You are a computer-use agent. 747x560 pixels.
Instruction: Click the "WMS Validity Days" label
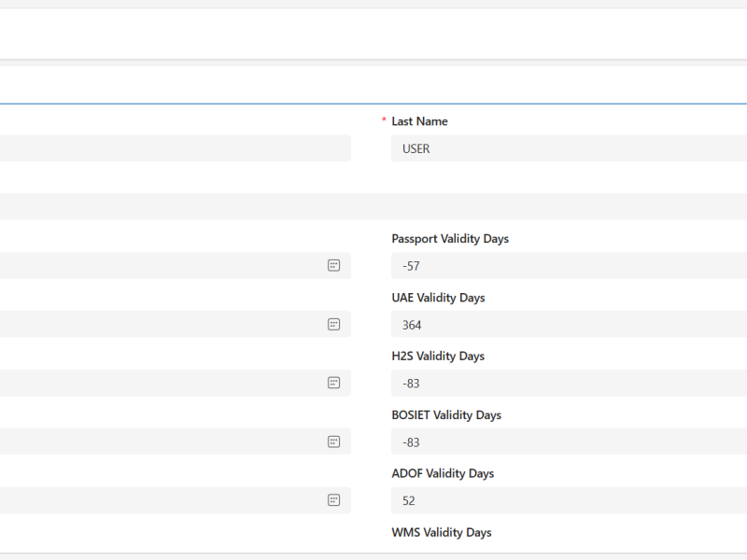point(441,532)
